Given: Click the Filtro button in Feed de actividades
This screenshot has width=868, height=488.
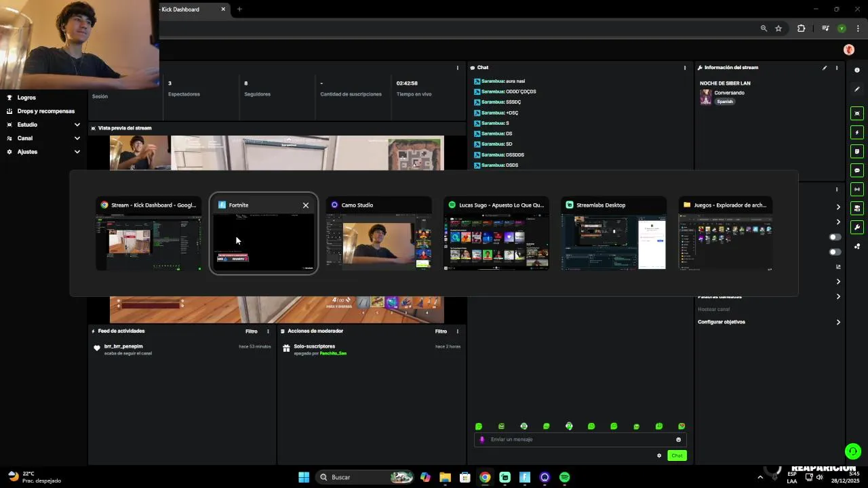Looking at the screenshot, I should coord(252,331).
